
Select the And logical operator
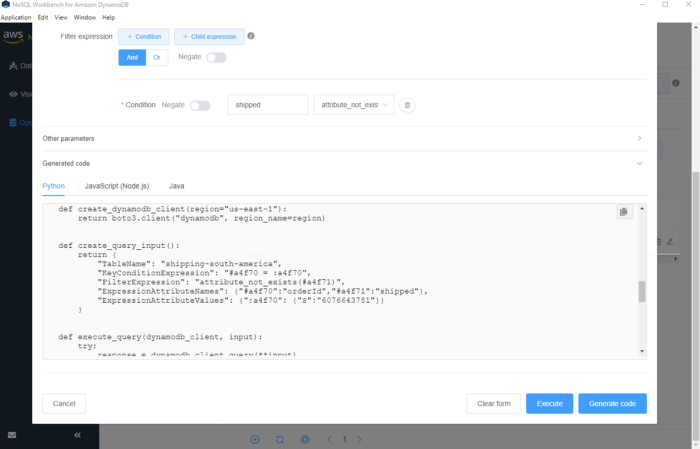click(132, 58)
